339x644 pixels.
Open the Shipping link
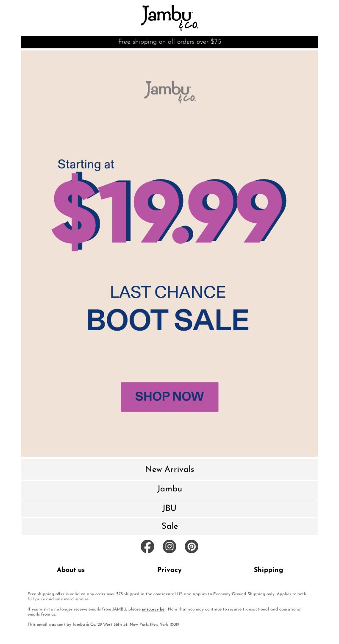tap(268, 570)
